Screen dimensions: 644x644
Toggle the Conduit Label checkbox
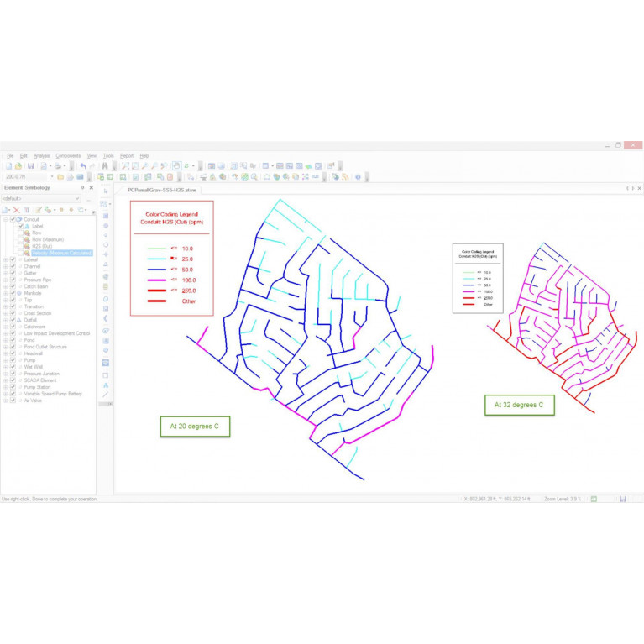point(21,226)
